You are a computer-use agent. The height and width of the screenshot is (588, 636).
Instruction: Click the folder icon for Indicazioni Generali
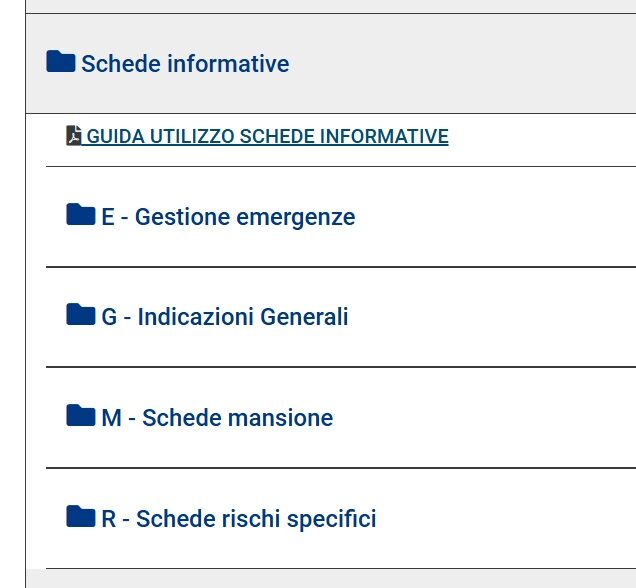coord(81,315)
